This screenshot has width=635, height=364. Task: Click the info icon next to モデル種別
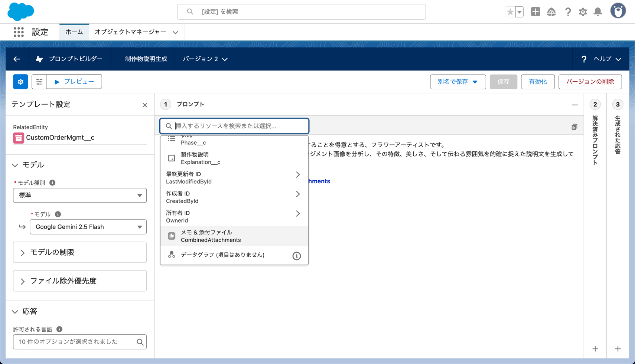(x=52, y=183)
